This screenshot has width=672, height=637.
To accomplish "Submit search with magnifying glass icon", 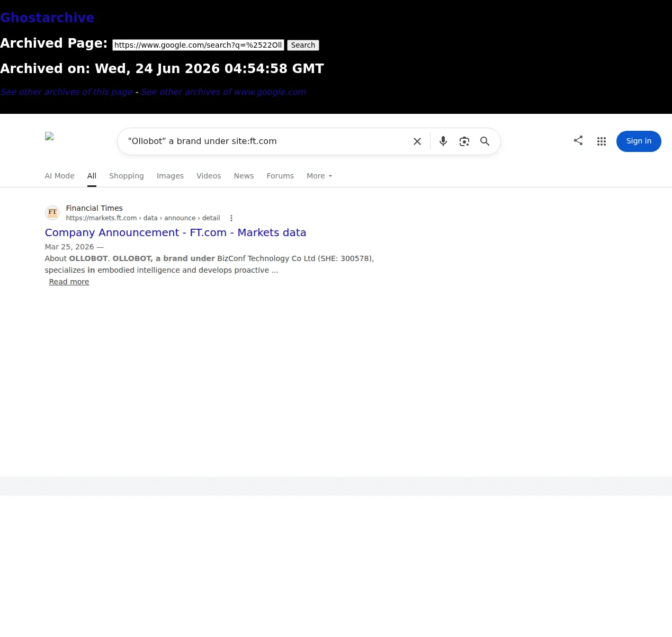I will [485, 141].
